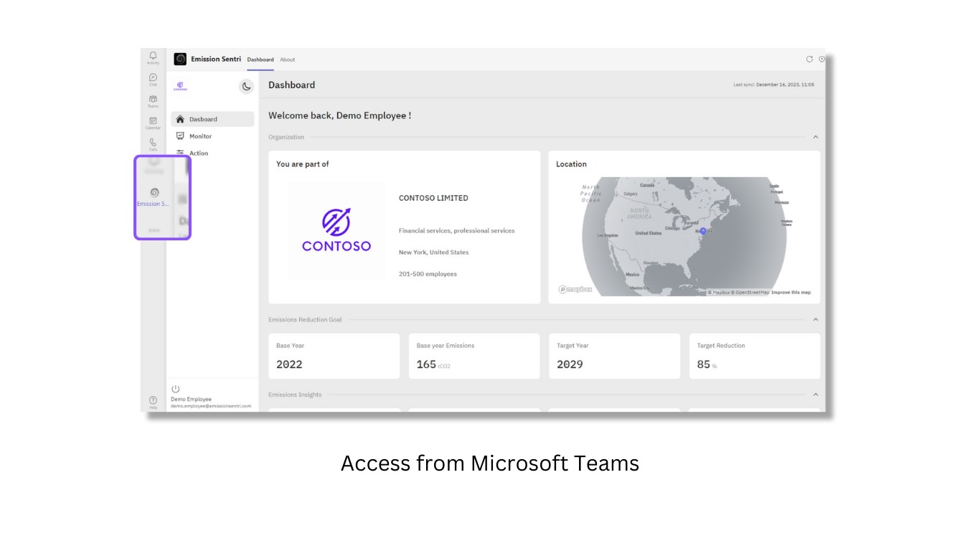
Task: Click the power logout icon above Demo Employee
Action: click(175, 389)
